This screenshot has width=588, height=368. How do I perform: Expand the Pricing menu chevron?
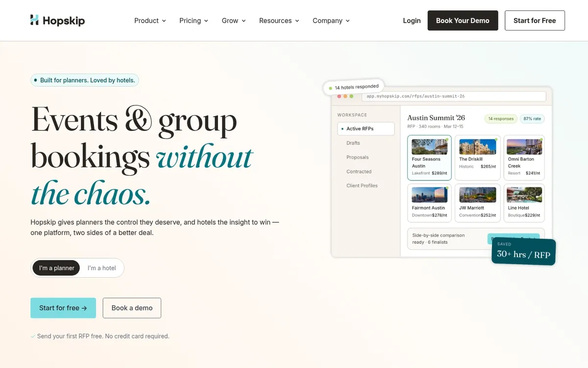pos(206,21)
